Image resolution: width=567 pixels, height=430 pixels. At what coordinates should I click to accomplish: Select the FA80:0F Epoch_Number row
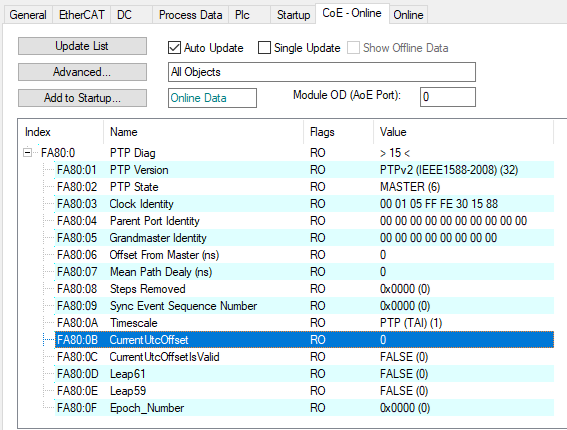pos(304,408)
